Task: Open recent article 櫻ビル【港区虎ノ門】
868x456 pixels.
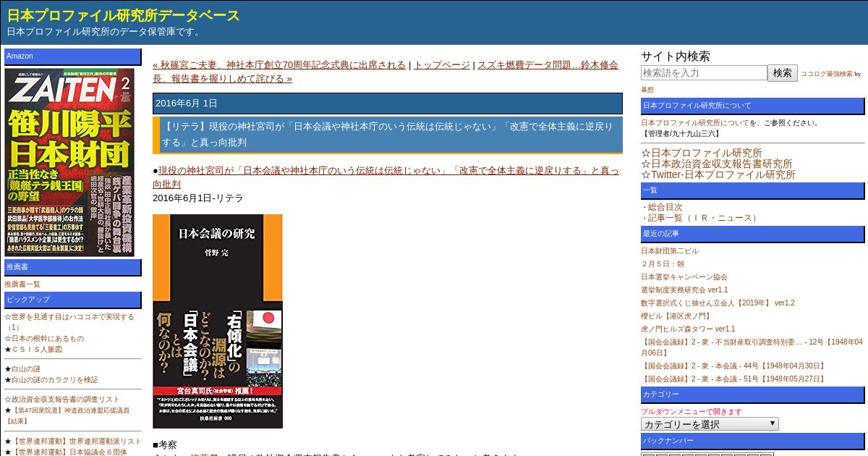Action: 676,316
